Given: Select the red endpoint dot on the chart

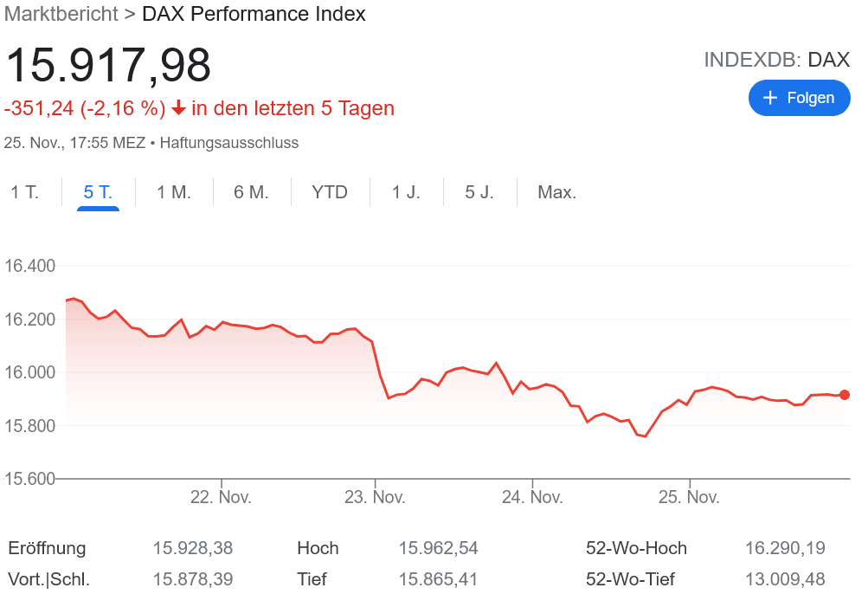Looking at the screenshot, I should point(845,395).
